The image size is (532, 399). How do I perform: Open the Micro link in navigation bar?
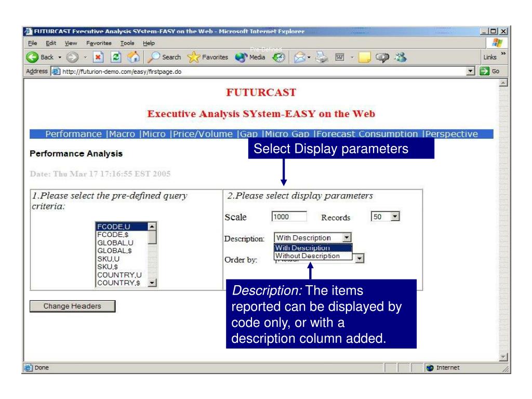[154, 134]
